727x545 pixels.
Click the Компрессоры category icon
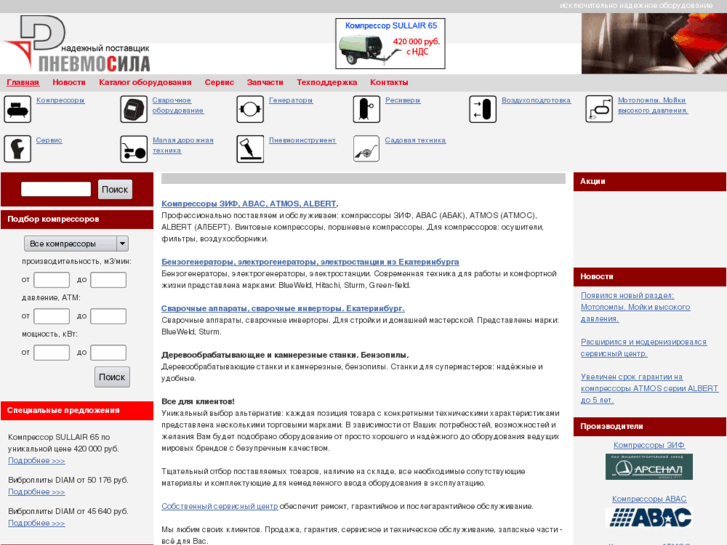pos(18,109)
